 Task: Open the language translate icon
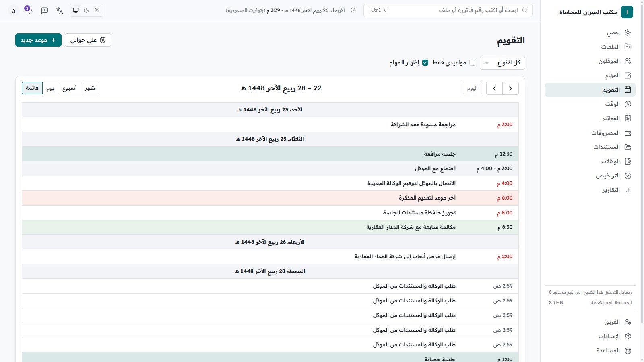[60, 10]
